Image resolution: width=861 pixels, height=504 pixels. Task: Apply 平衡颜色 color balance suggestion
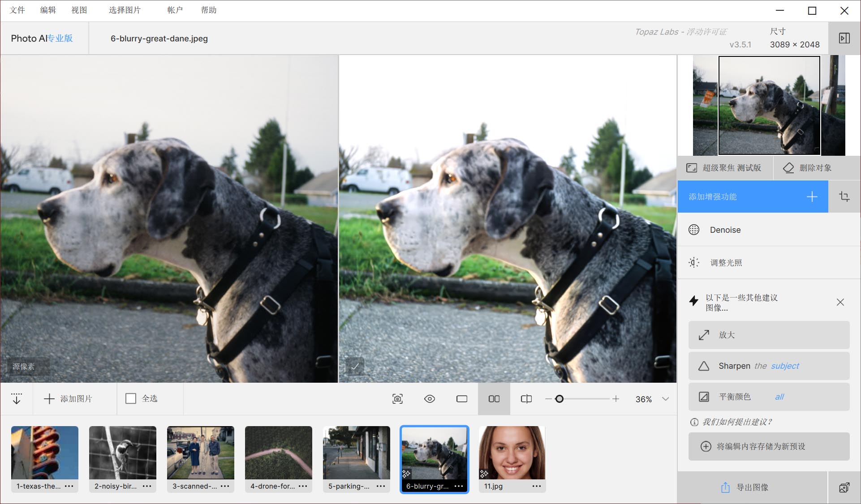point(769,397)
